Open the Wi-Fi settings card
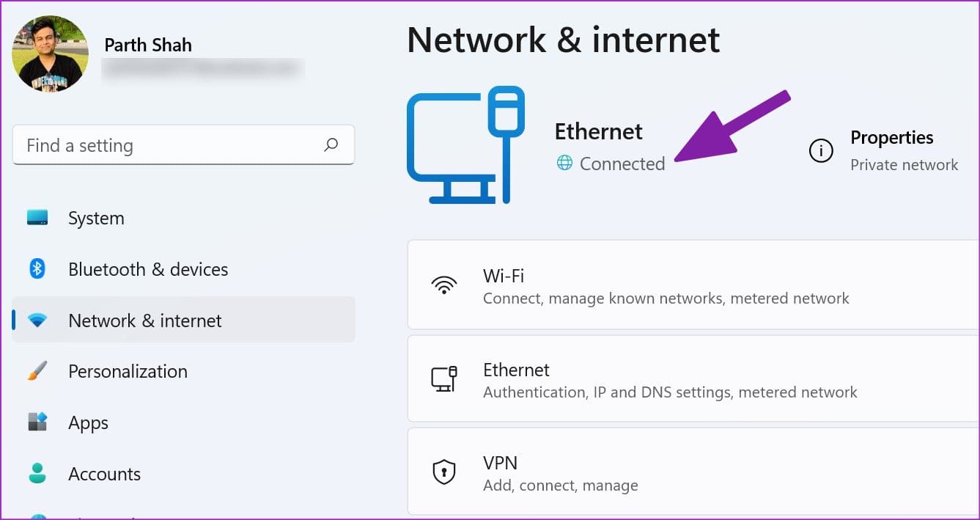 [693, 285]
